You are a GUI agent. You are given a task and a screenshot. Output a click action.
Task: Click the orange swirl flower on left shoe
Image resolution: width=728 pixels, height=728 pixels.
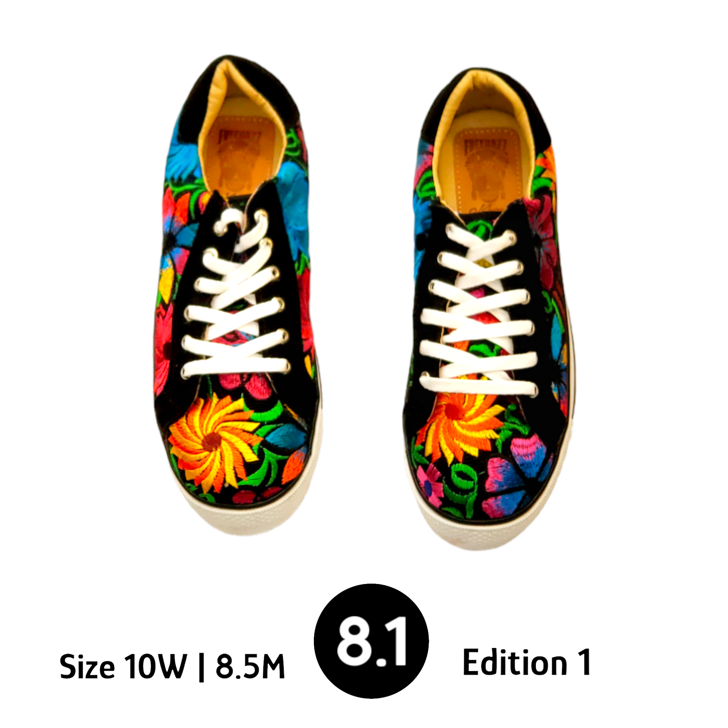point(213,443)
